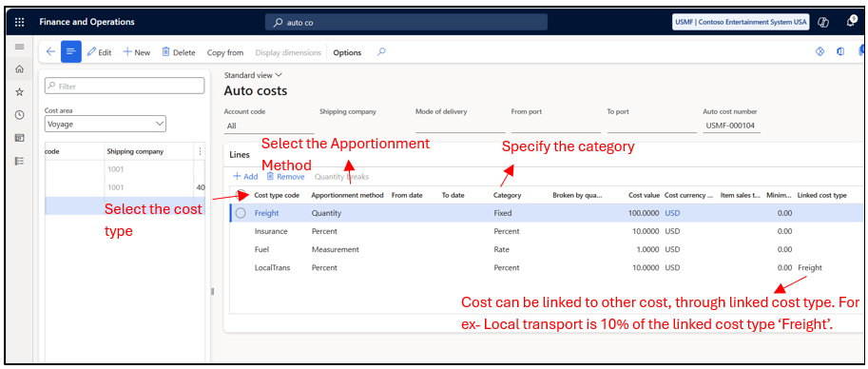868x369 pixels.
Task: Click the search magnifier in action bar
Action: click(381, 52)
